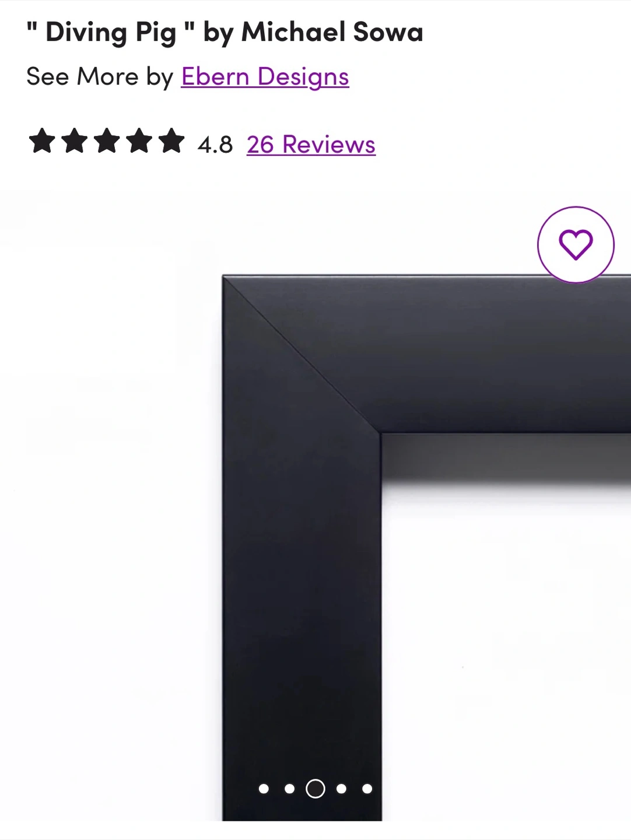Click the "See More by" label
This screenshot has height=840, width=631.
click(x=100, y=77)
